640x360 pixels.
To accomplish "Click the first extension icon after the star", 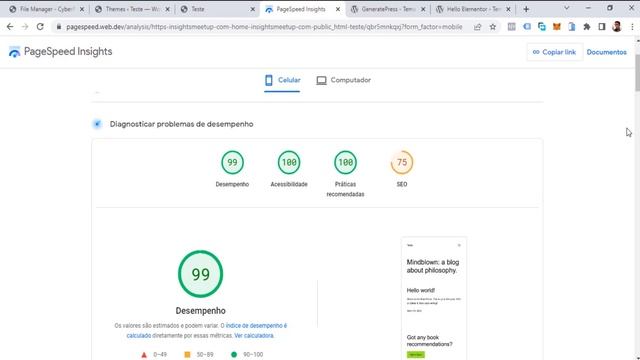I will (x=511, y=27).
